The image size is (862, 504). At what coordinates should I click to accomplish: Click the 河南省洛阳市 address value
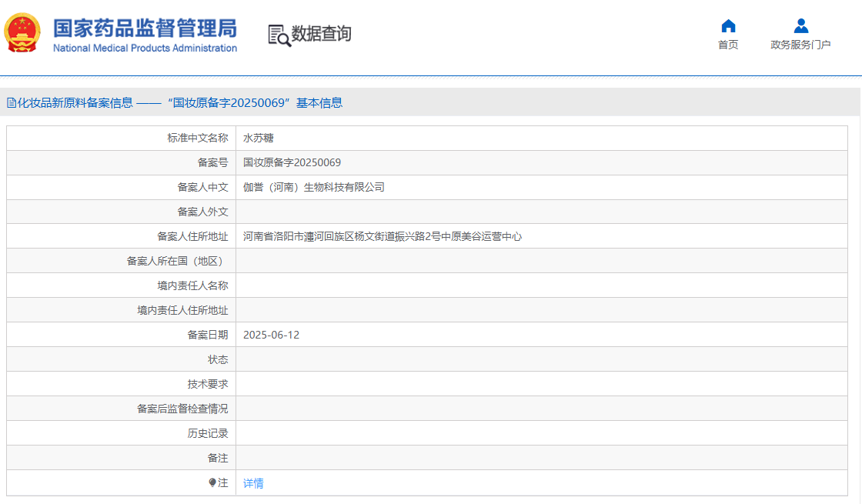[382, 237]
